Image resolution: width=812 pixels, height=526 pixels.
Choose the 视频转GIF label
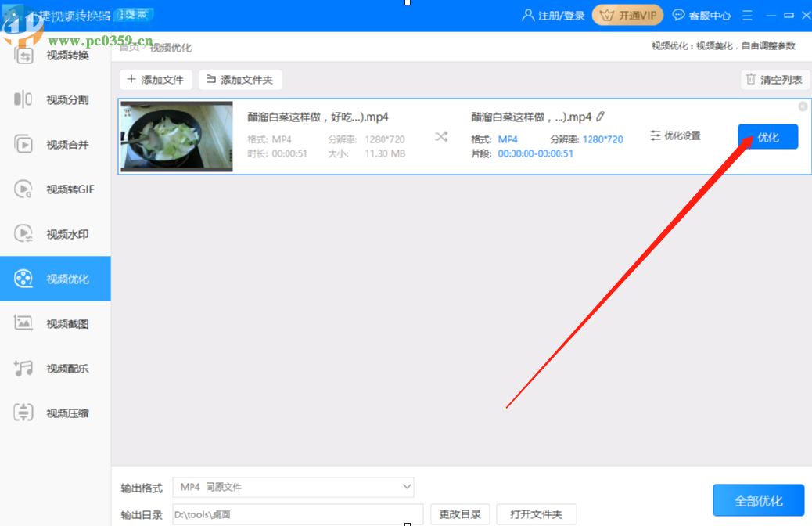click(70, 189)
